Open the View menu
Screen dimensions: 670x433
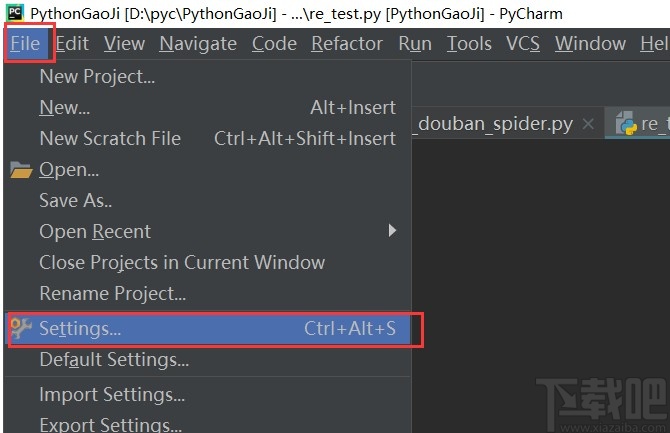click(124, 44)
